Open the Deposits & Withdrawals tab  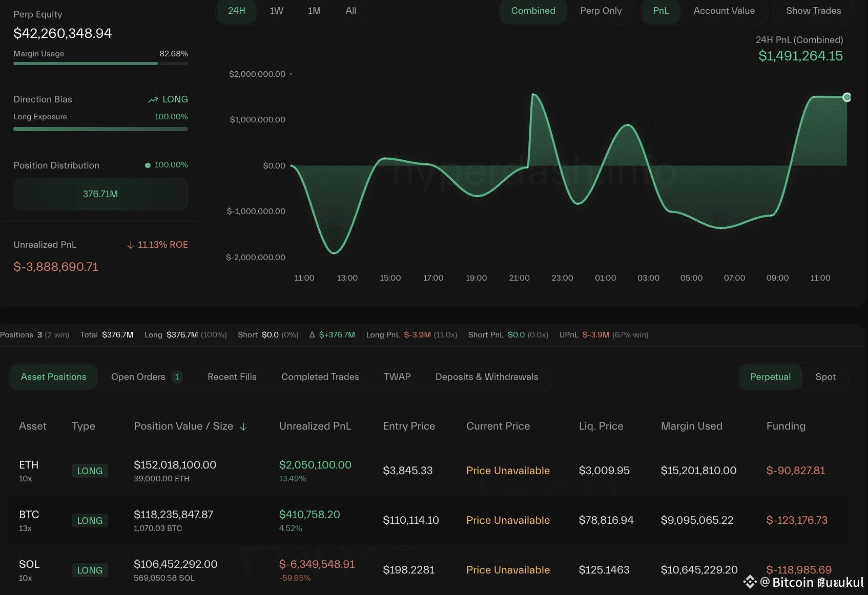tap(486, 377)
